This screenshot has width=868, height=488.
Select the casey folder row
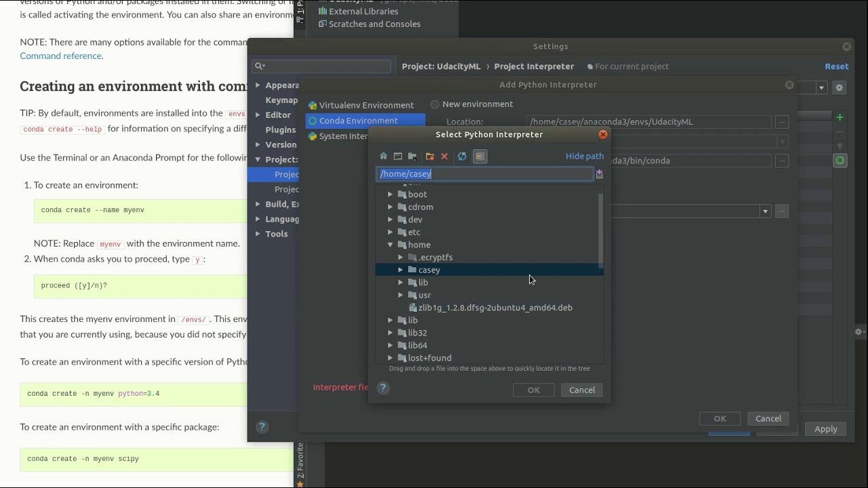pyautogui.click(x=488, y=270)
